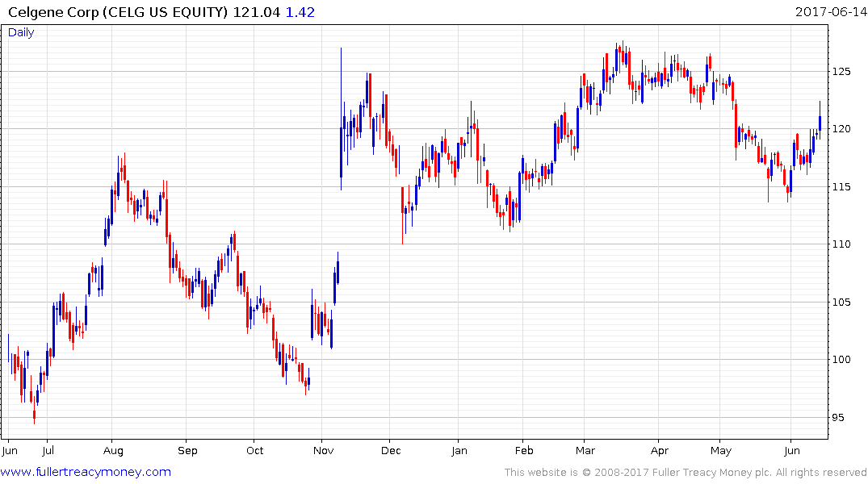Viewport: 868px width, 484px height.
Task: Click the Fuller Treacy Money copyright notice
Action: tap(686, 472)
